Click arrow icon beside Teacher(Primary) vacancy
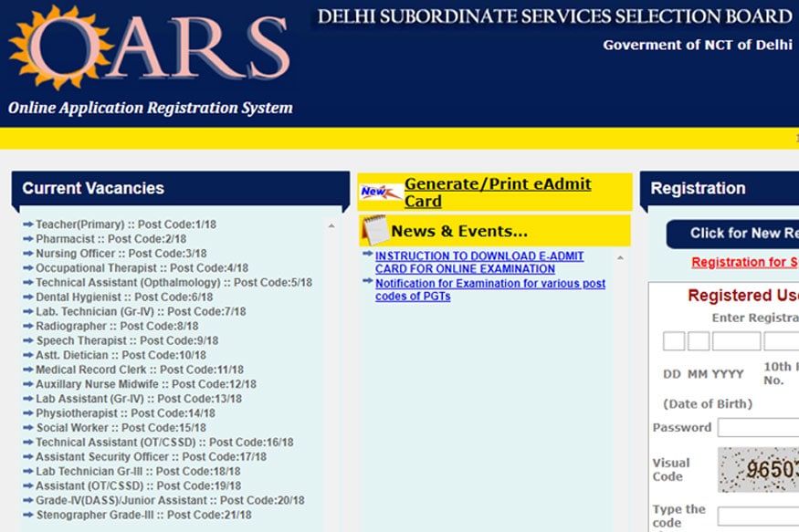799x532 pixels. pos(28,224)
